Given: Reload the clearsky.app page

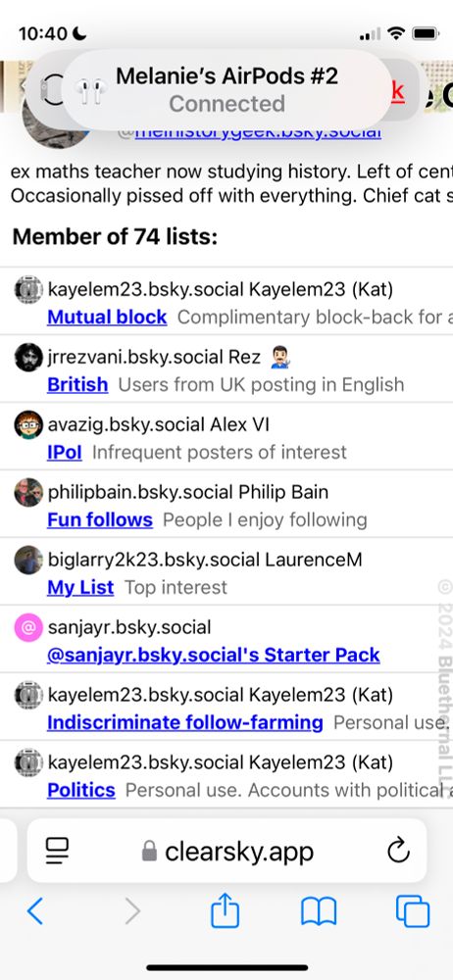Looking at the screenshot, I should pos(398,851).
